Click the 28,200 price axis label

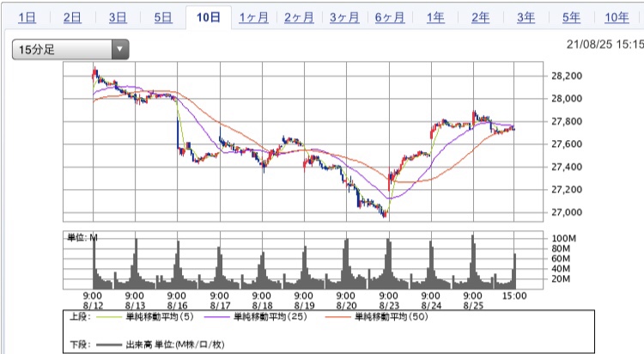(x=567, y=76)
